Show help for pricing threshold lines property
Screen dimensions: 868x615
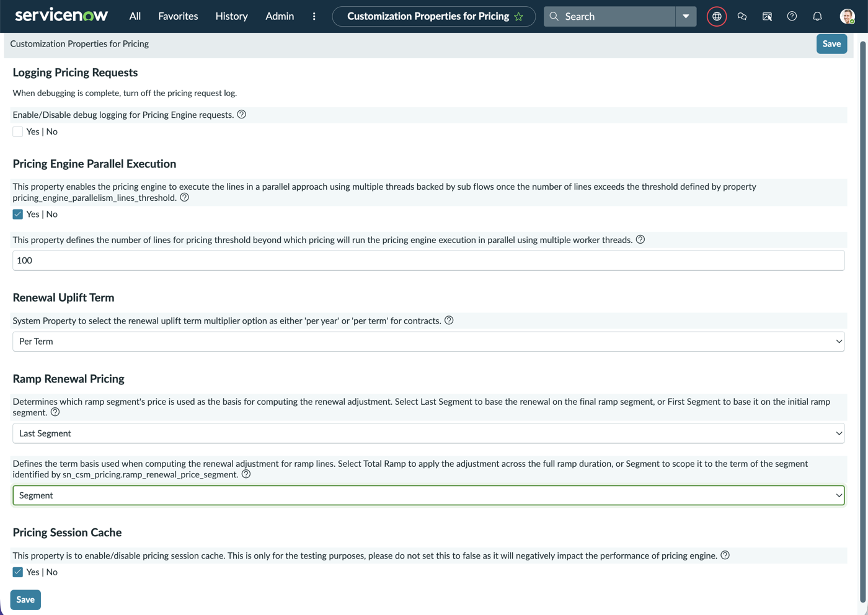tap(640, 240)
